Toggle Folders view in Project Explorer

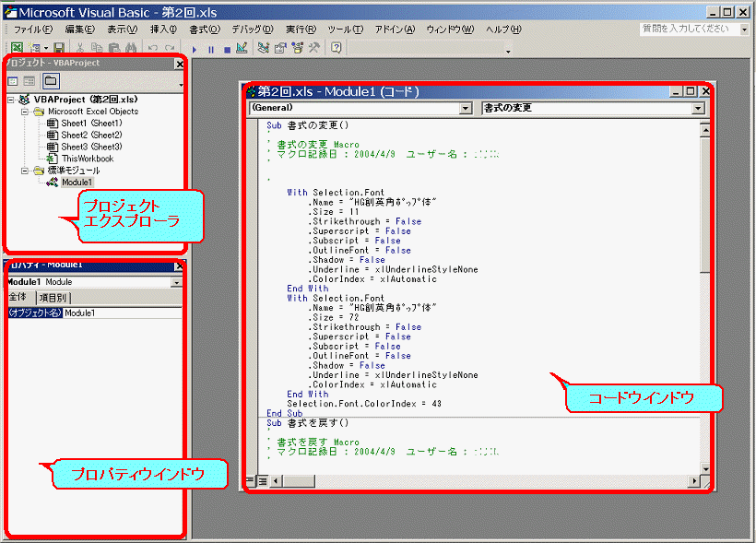point(51,81)
